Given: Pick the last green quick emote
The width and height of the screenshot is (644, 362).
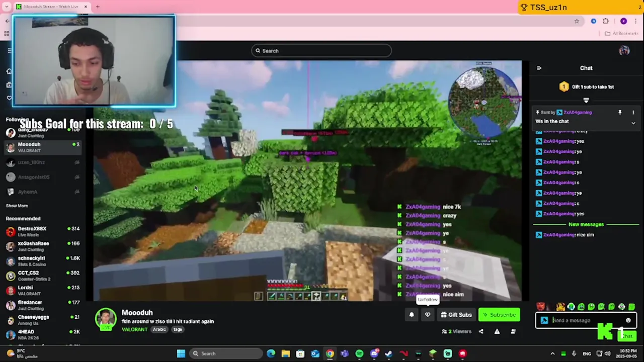Looking at the screenshot, I should tap(632, 307).
